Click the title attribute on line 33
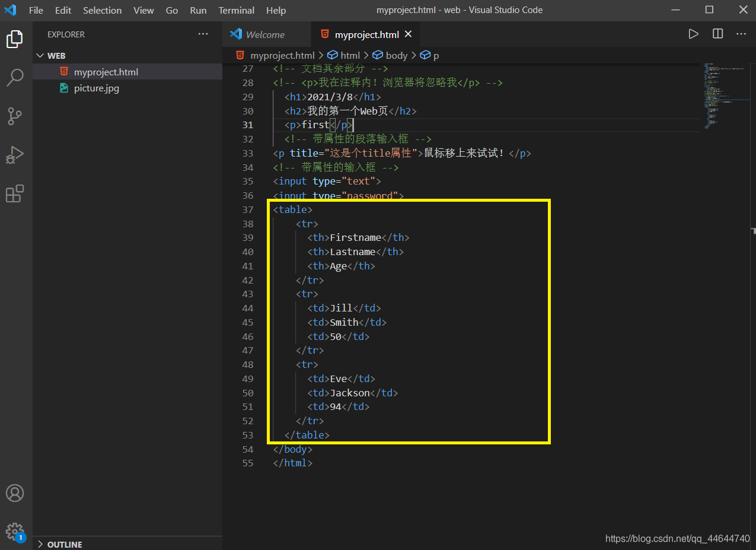756x550 pixels. 353,153
